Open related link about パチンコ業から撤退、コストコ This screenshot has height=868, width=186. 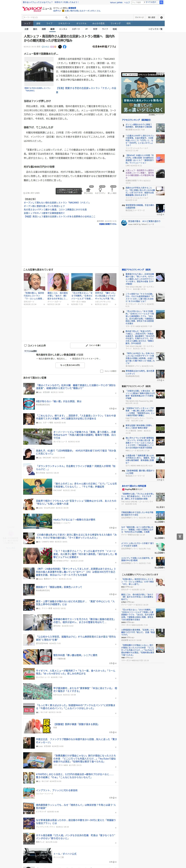55,210
